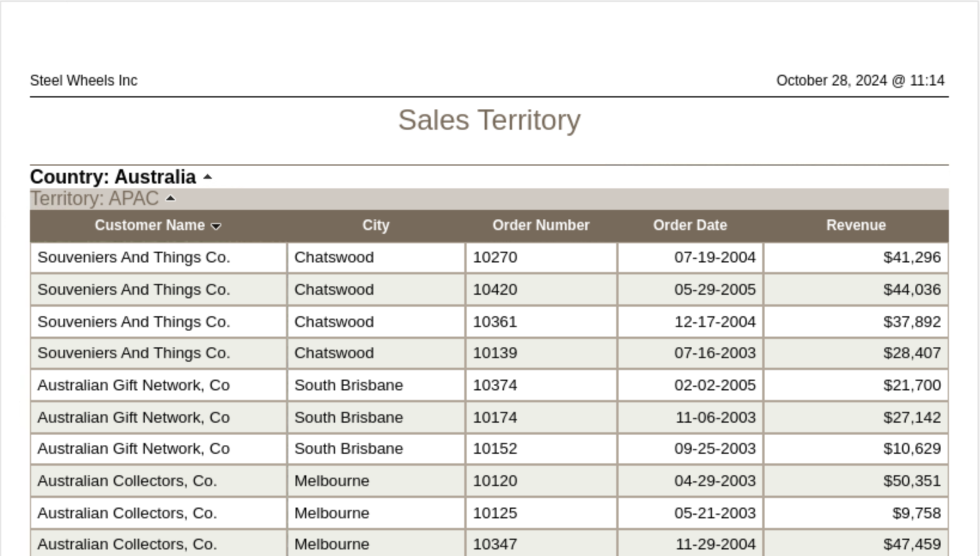Screen dimensions: 980x556
Task: Select the City column header
Action: (x=376, y=225)
